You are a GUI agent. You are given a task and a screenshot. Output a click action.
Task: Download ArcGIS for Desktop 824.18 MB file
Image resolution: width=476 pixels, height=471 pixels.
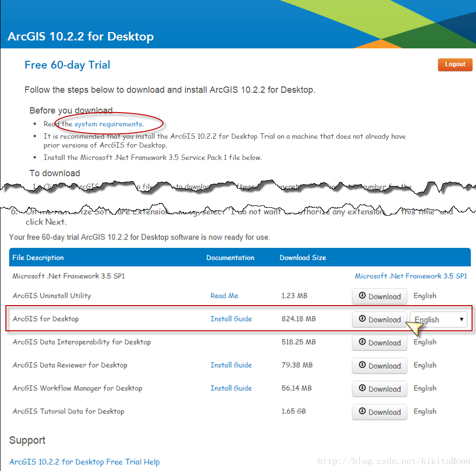[x=379, y=319]
